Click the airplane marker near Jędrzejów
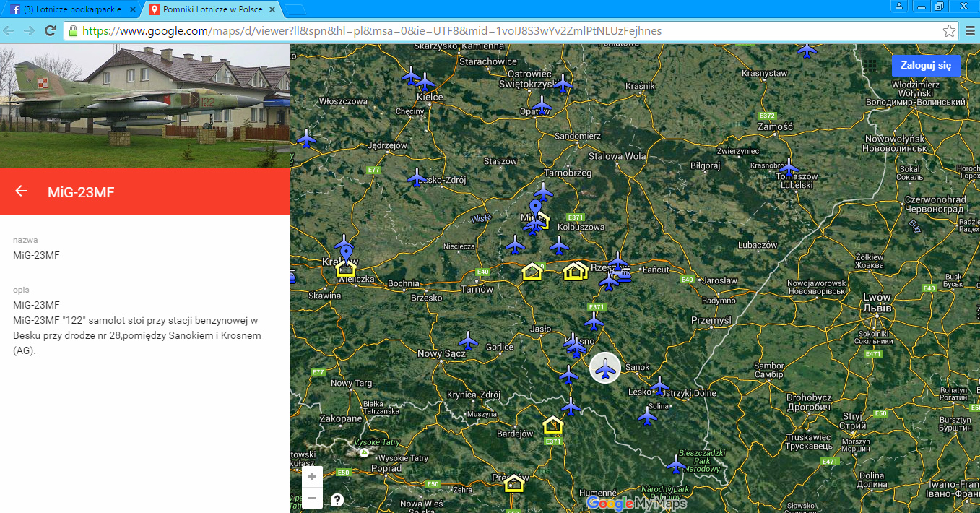 point(307,139)
